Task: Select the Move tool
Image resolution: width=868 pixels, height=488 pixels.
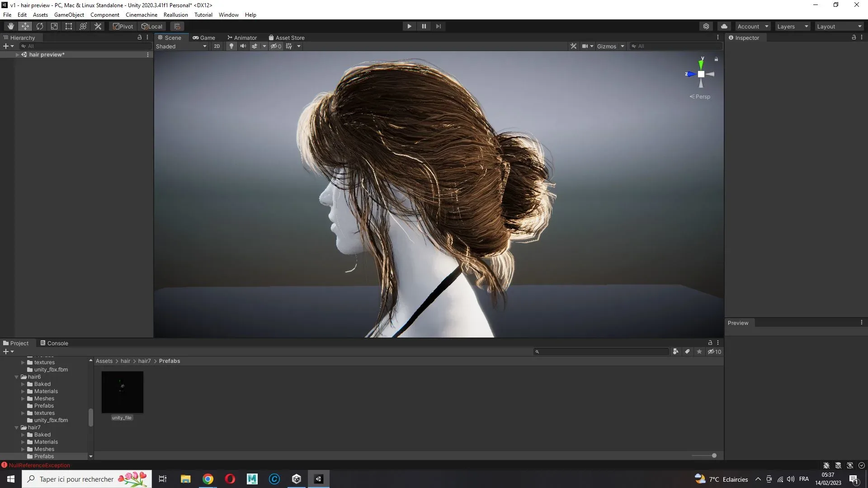Action: 25,26
